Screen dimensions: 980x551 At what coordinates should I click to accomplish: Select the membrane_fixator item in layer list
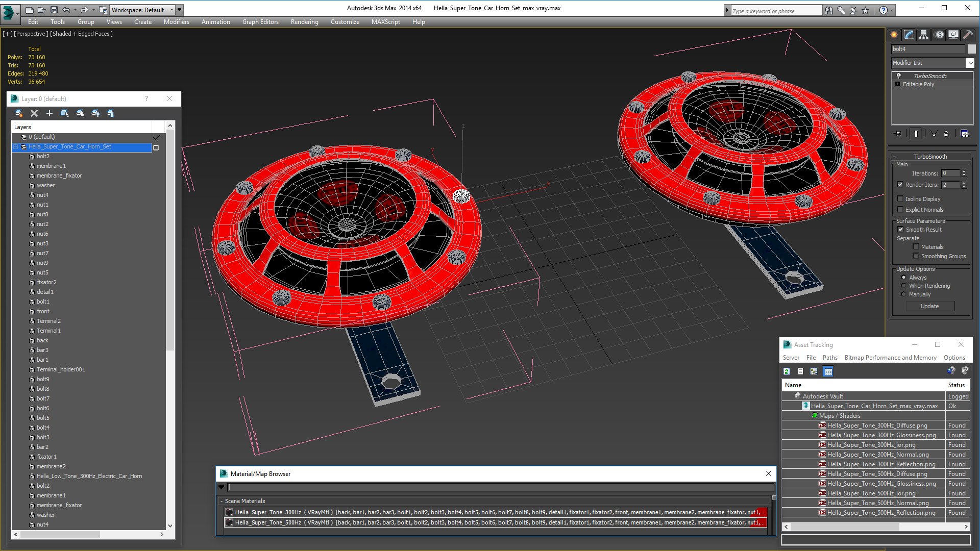coord(59,176)
